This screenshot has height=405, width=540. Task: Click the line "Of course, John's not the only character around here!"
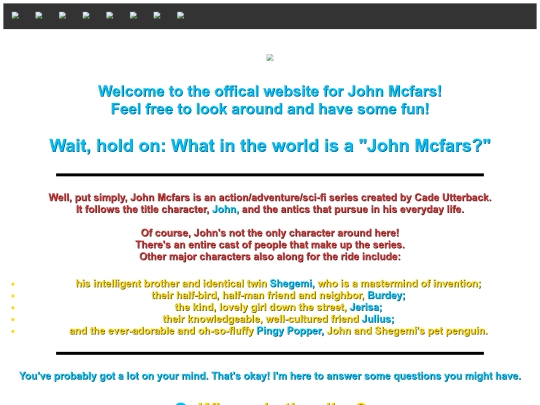pyautogui.click(x=270, y=233)
